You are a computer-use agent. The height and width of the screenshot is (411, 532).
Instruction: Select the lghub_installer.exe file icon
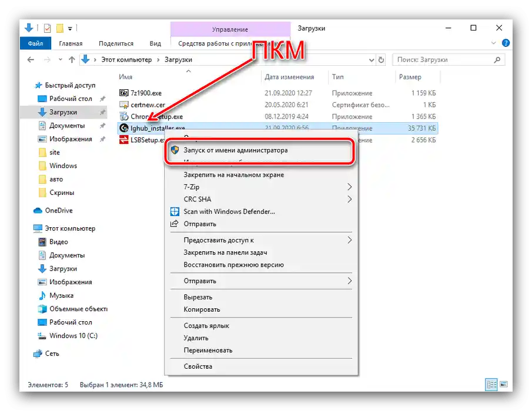coord(124,128)
